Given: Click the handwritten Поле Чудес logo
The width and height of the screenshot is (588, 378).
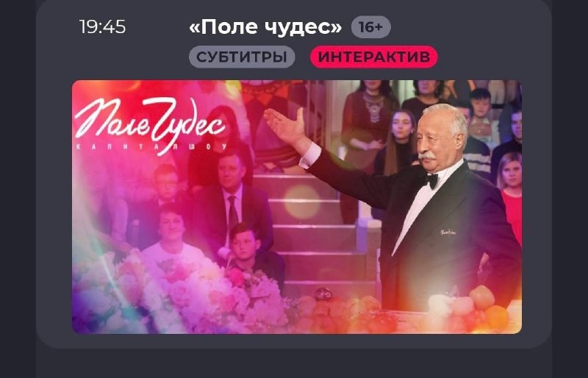Looking at the screenshot, I should (x=150, y=122).
